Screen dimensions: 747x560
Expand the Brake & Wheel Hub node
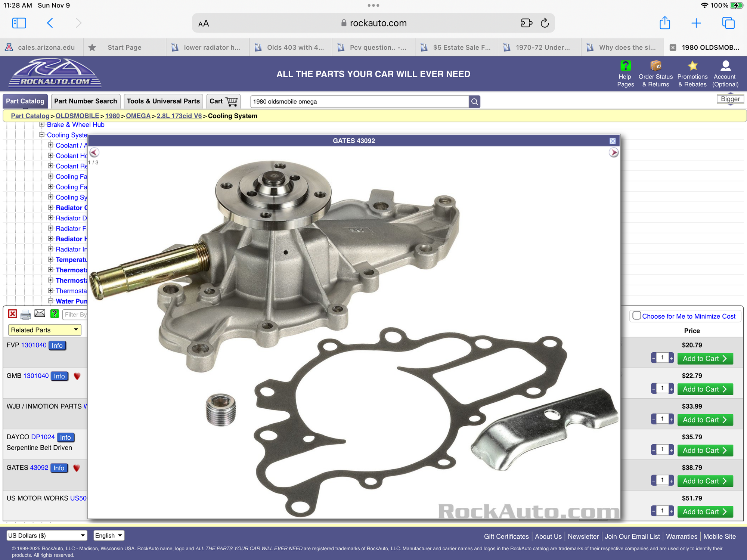pyautogui.click(x=42, y=124)
